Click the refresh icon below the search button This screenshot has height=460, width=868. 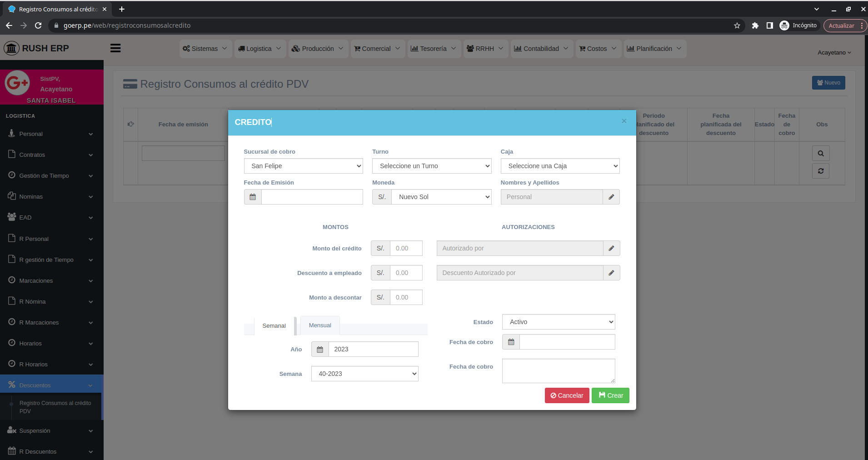820,171
